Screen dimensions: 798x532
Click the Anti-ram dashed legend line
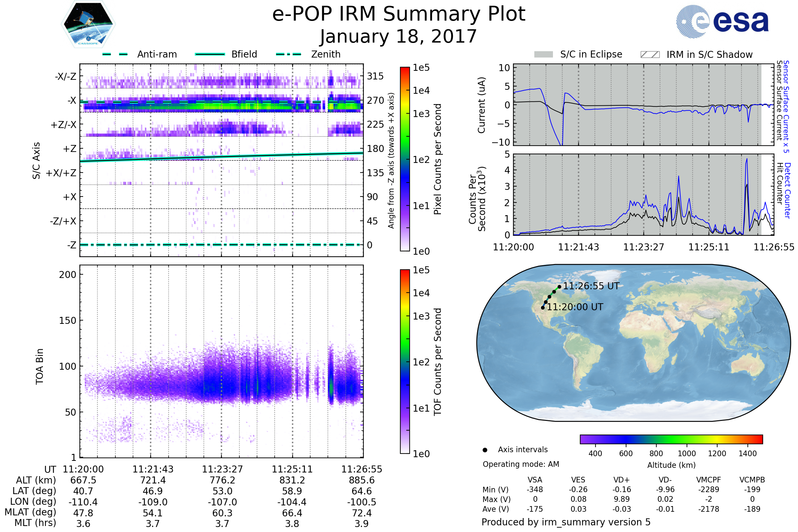115,54
